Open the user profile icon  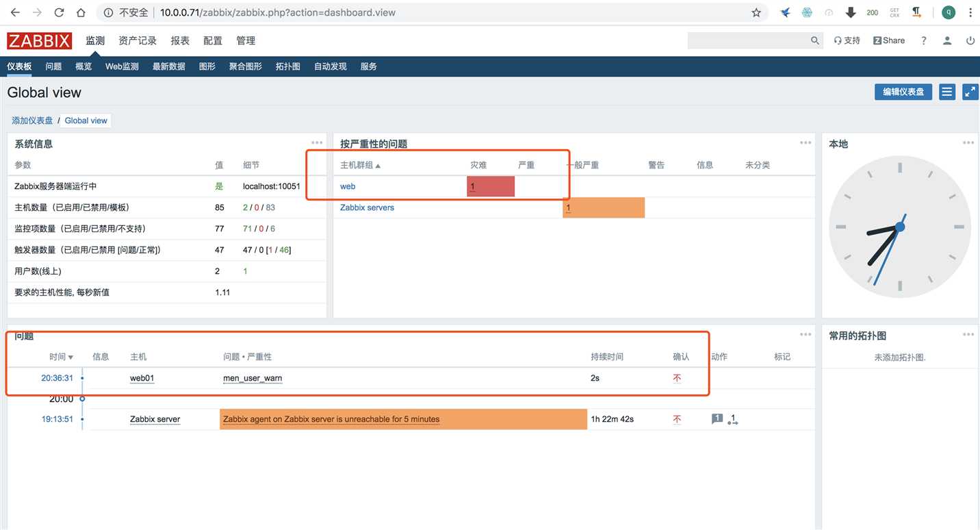point(947,40)
